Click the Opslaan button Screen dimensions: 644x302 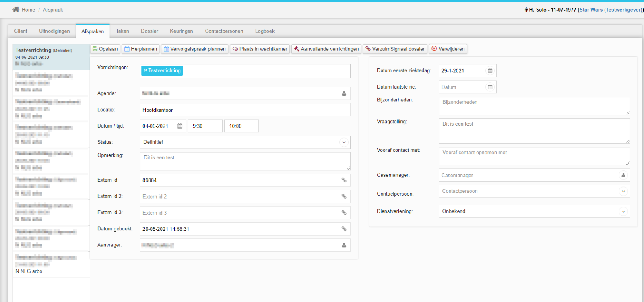coord(105,49)
